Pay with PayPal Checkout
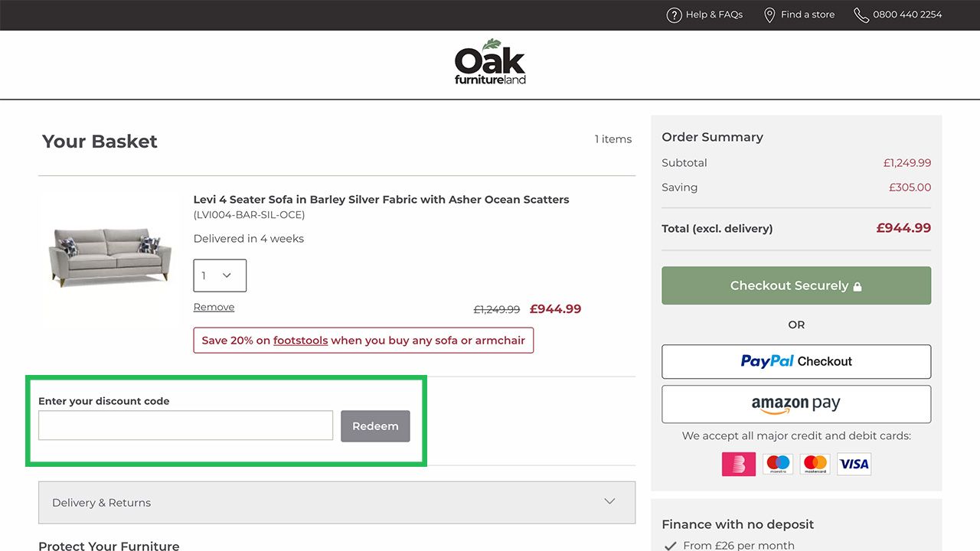 click(x=796, y=361)
